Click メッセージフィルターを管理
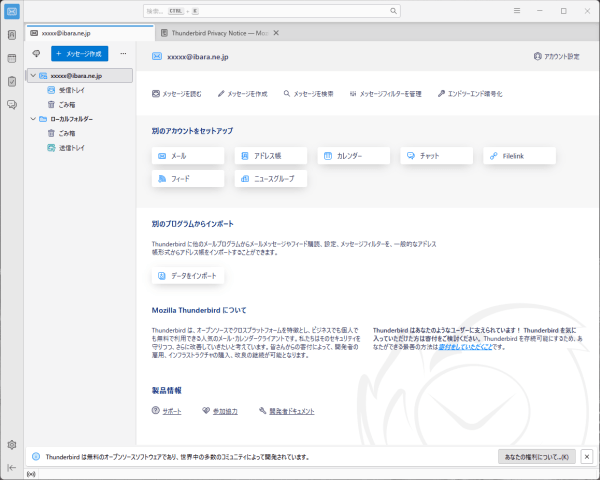This screenshot has height=480, width=600. click(386, 94)
